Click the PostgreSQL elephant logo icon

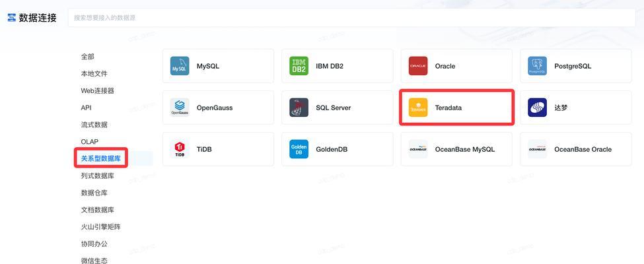point(537,66)
